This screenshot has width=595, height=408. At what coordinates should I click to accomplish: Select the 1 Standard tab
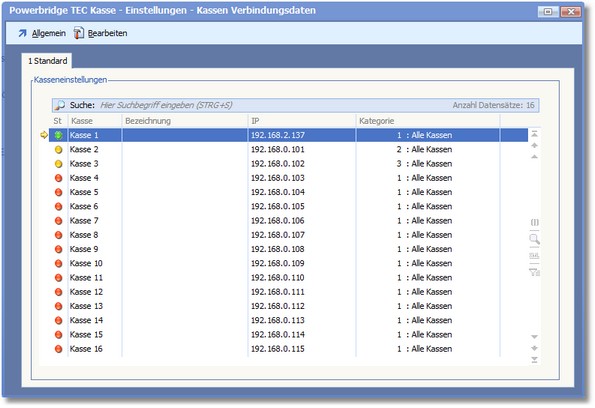coord(47,61)
